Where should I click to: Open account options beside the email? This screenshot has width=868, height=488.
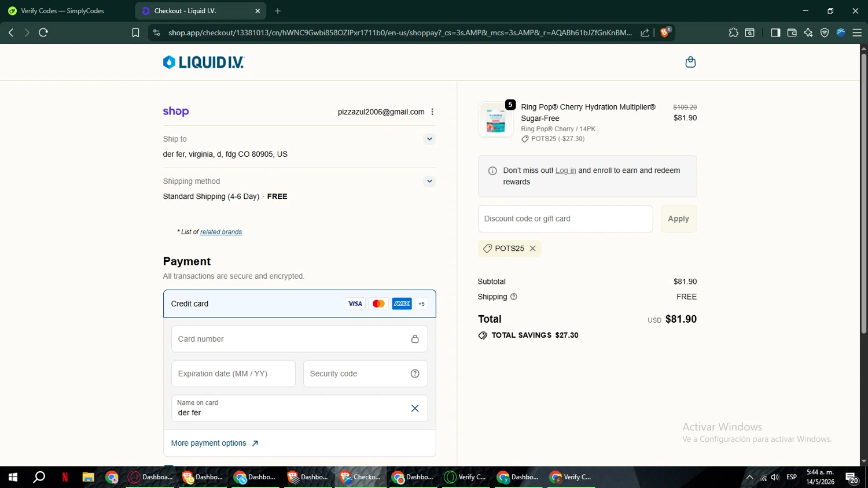click(432, 112)
